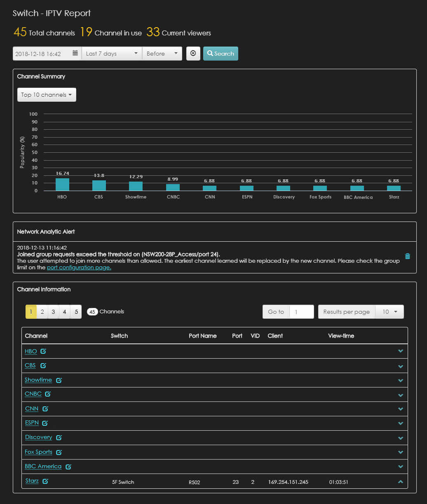Click the Go to page number field
The image size is (427, 504).
[x=302, y=312]
